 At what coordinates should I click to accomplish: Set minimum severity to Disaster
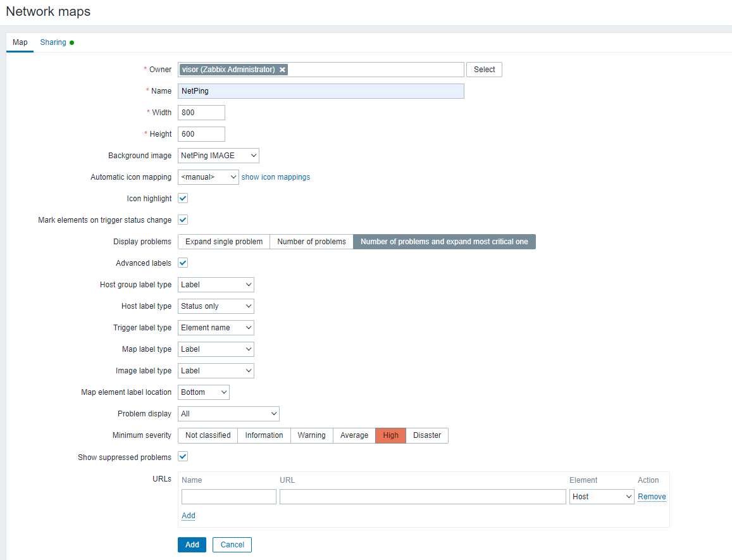(x=426, y=435)
